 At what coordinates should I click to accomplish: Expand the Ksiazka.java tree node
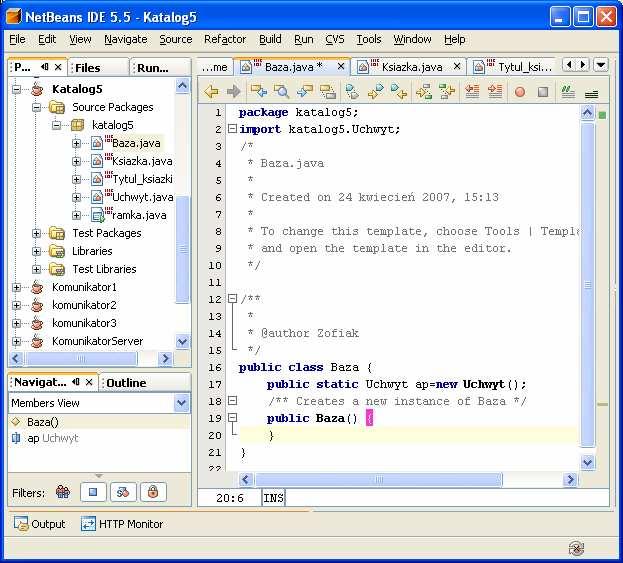pyautogui.click(x=76, y=161)
